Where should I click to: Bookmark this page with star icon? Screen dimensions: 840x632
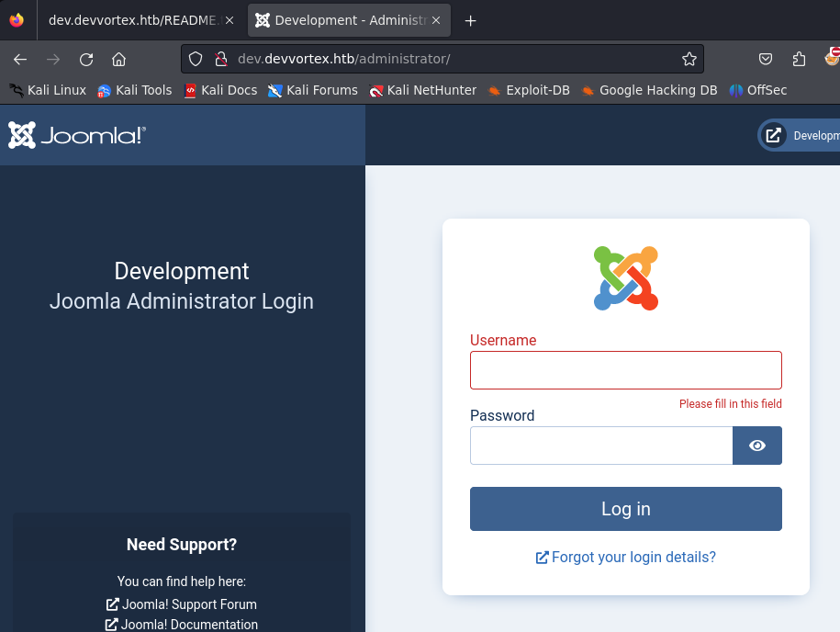click(689, 60)
